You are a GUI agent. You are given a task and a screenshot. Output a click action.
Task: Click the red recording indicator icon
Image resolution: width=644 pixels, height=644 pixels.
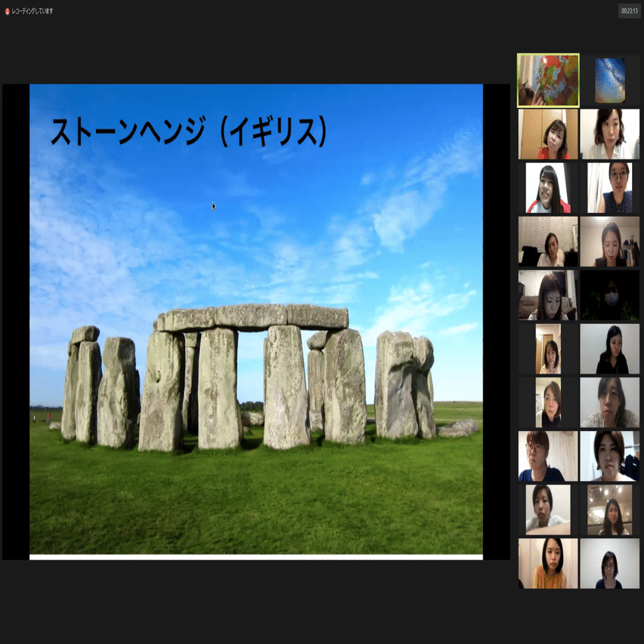(x=6, y=11)
